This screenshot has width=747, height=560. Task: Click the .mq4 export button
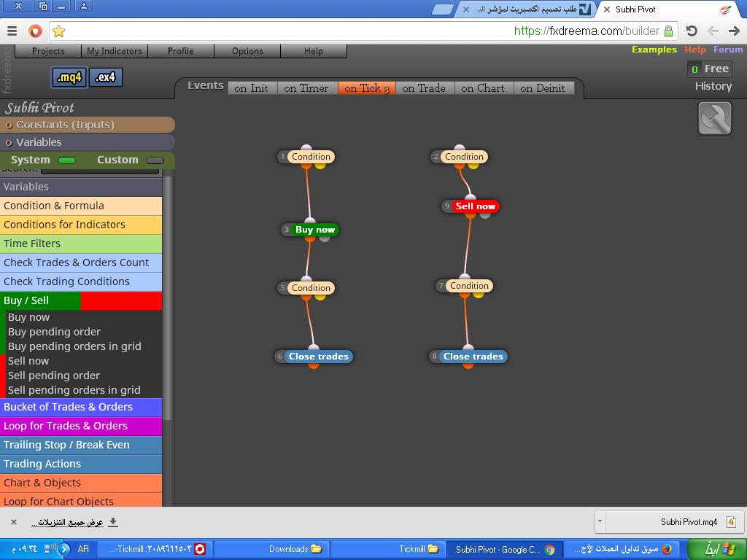tap(69, 77)
